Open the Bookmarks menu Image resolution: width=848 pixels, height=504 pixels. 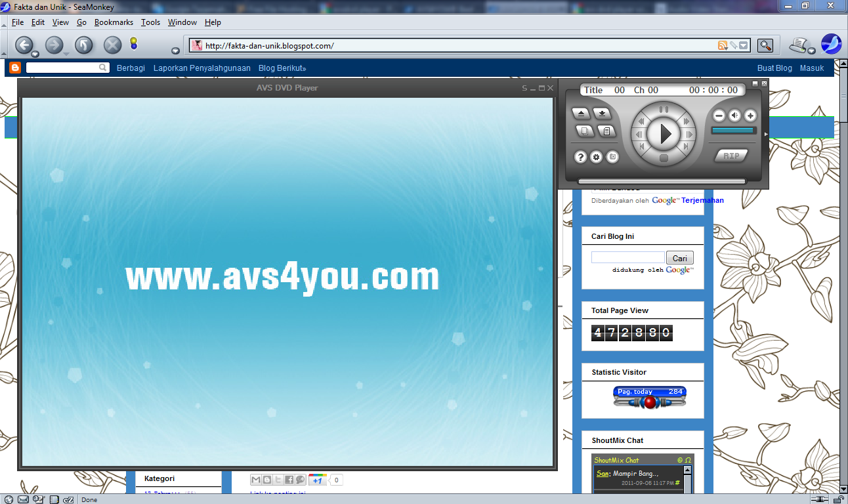(114, 22)
